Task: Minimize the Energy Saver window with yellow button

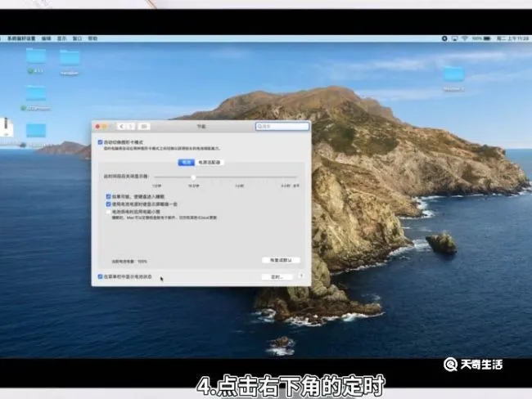Action: [x=105, y=127]
